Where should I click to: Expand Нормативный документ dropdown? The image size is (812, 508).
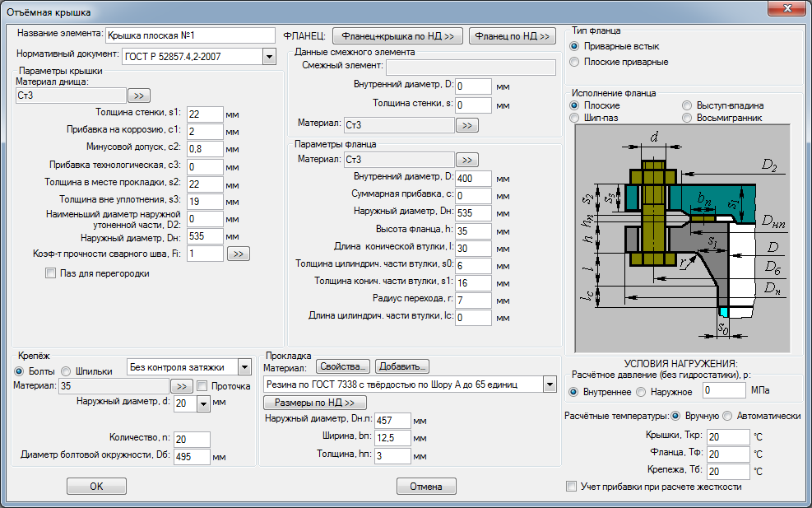269,57
